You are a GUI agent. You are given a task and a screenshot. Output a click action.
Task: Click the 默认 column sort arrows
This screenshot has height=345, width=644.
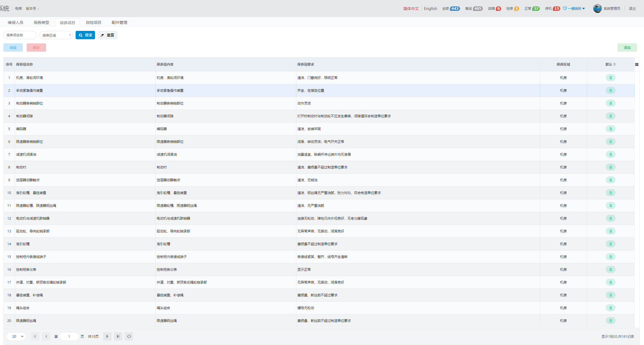(615, 64)
